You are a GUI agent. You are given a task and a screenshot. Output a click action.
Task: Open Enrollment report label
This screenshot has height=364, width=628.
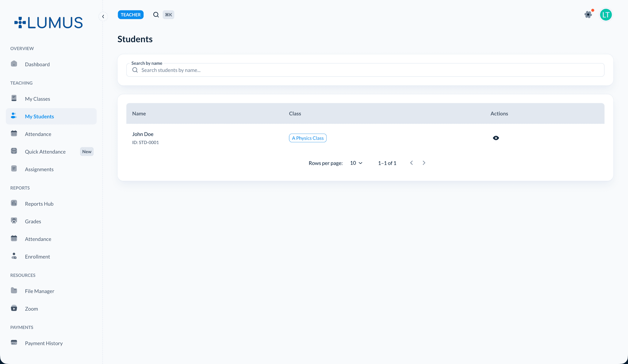coord(37,257)
